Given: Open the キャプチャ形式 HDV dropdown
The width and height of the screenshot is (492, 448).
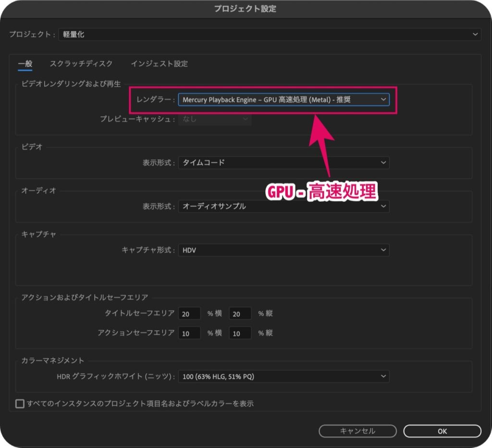Looking at the screenshot, I should pos(283,250).
